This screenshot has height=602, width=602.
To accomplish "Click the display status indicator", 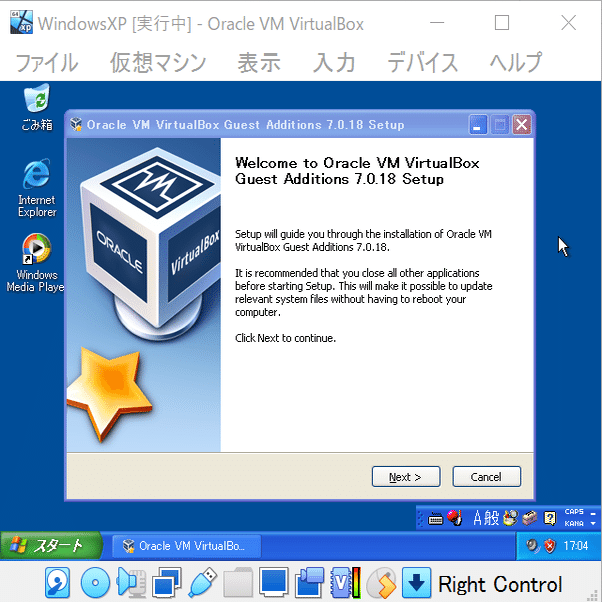I will pos(274,583).
